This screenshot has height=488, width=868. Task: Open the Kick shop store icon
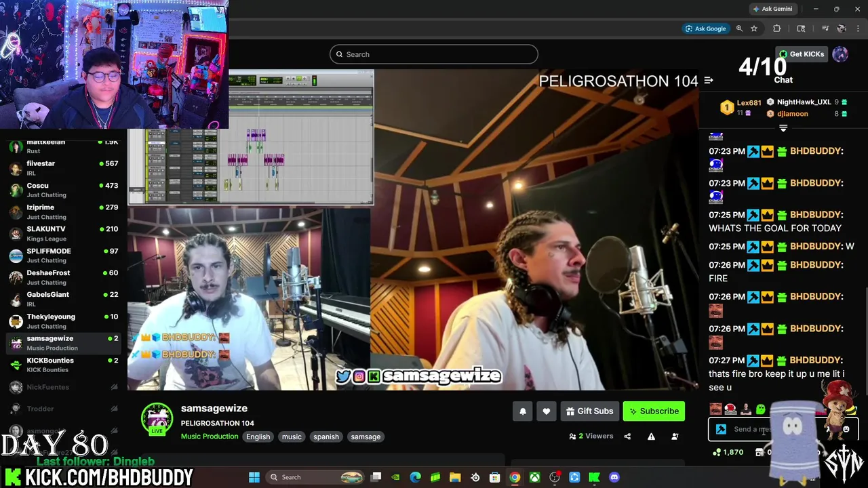(759, 452)
